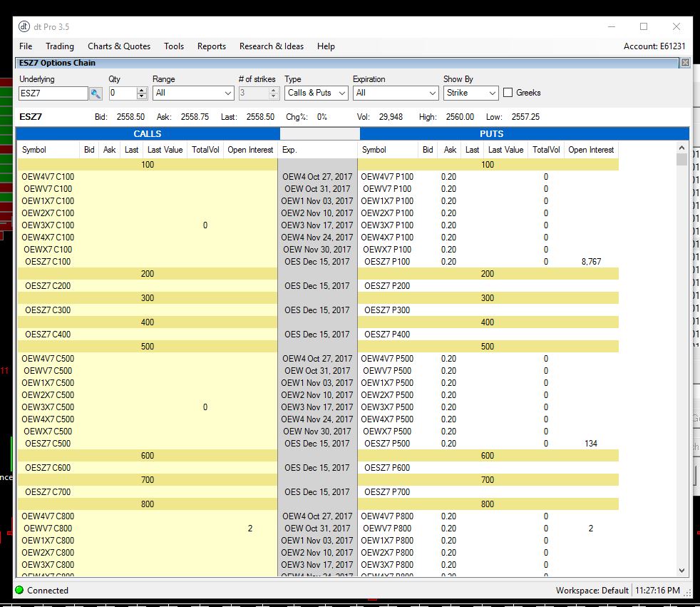Open the Range dropdown
700x607 pixels.
tap(192, 93)
